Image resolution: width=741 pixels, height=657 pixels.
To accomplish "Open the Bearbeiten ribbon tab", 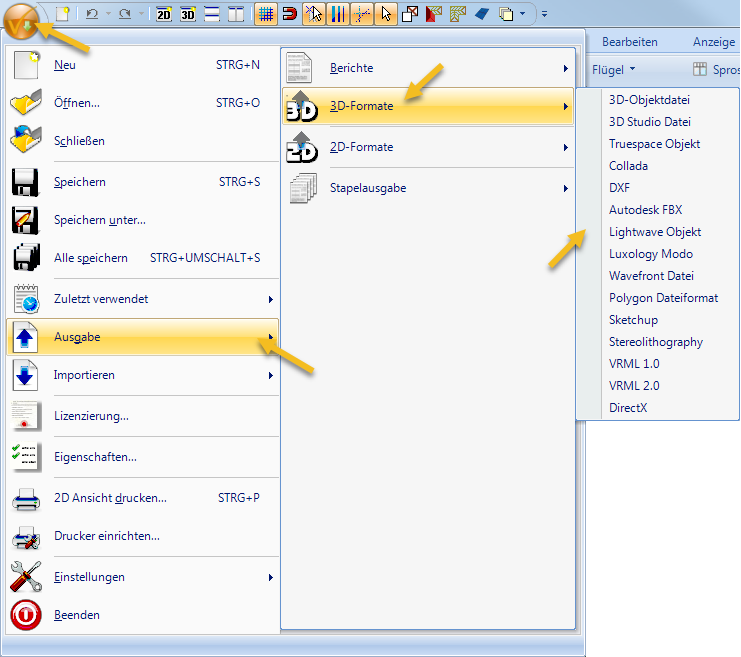I will pos(629,42).
